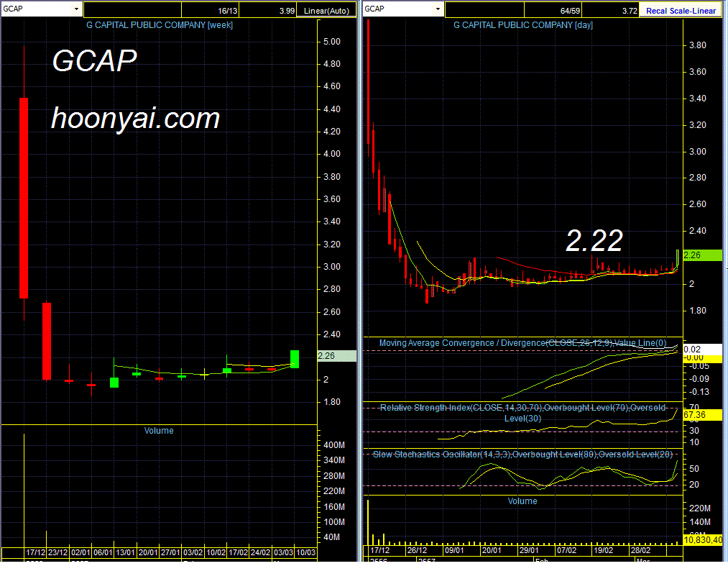Viewport: 728px width, 566px height.
Task: Select the daily chart title G CAPITAL PUBLIC COMPANY [day]
Action: [x=522, y=25]
